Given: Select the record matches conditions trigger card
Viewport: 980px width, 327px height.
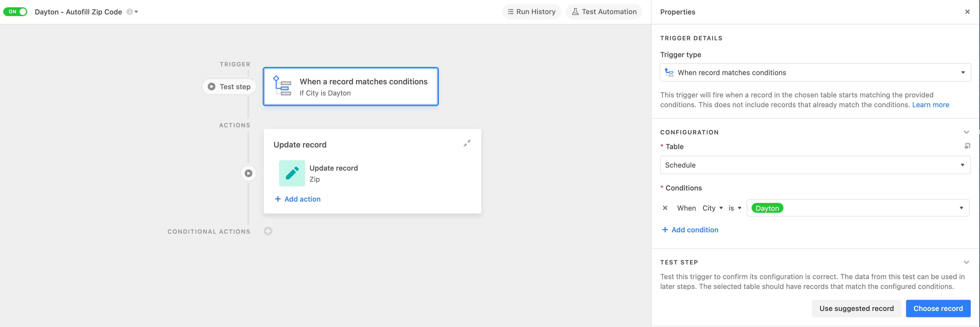Looking at the screenshot, I should tap(351, 87).
